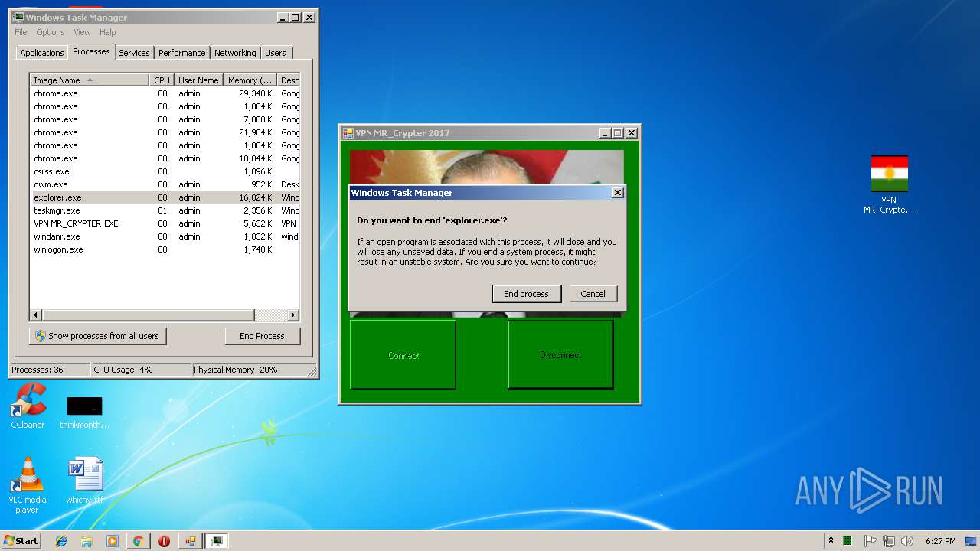This screenshot has width=980, height=551.
Task: Select the chrome.exe row using 29,348 K
Action: [165, 93]
